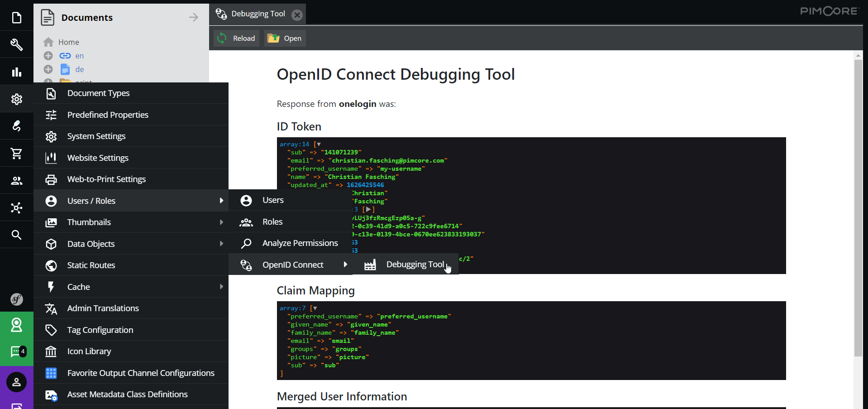Open System Settings menu entry
This screenshot has width=868, height=409.
[96, 136]
